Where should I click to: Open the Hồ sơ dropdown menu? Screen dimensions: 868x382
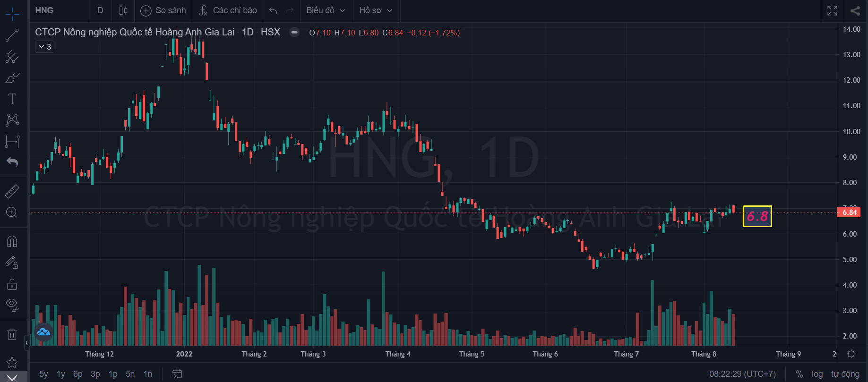pos(376,10)
